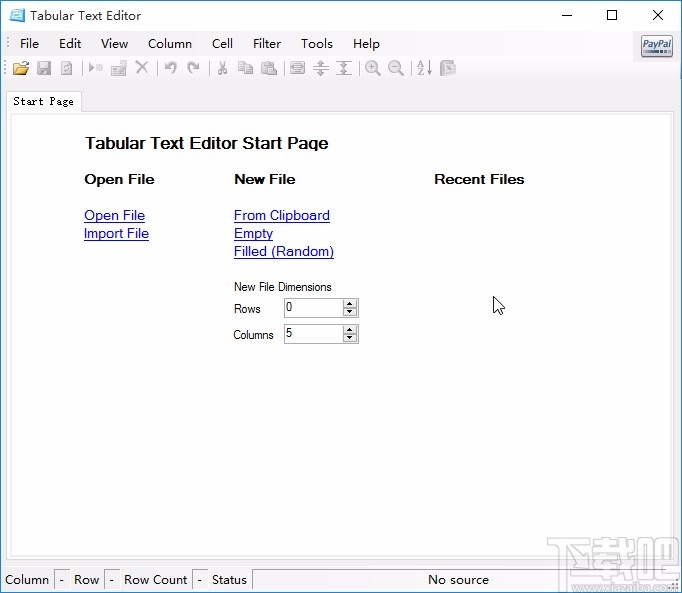
Task: Click the expand row height icon
Action: (321, 68)
